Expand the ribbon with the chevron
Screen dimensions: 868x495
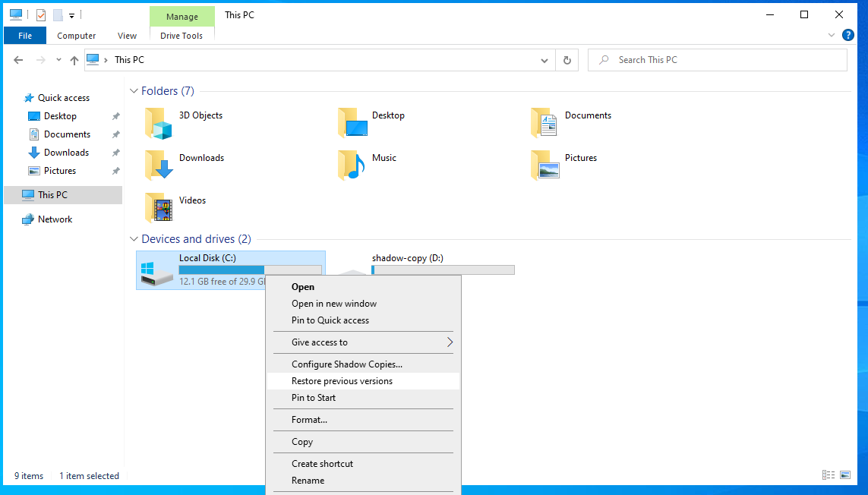point(831,35)
